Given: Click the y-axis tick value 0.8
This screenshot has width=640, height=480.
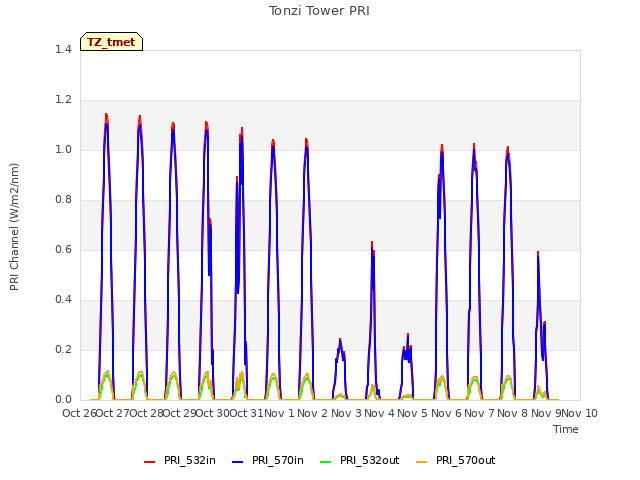Looking at the screenshot, I should tap(63, 200).
